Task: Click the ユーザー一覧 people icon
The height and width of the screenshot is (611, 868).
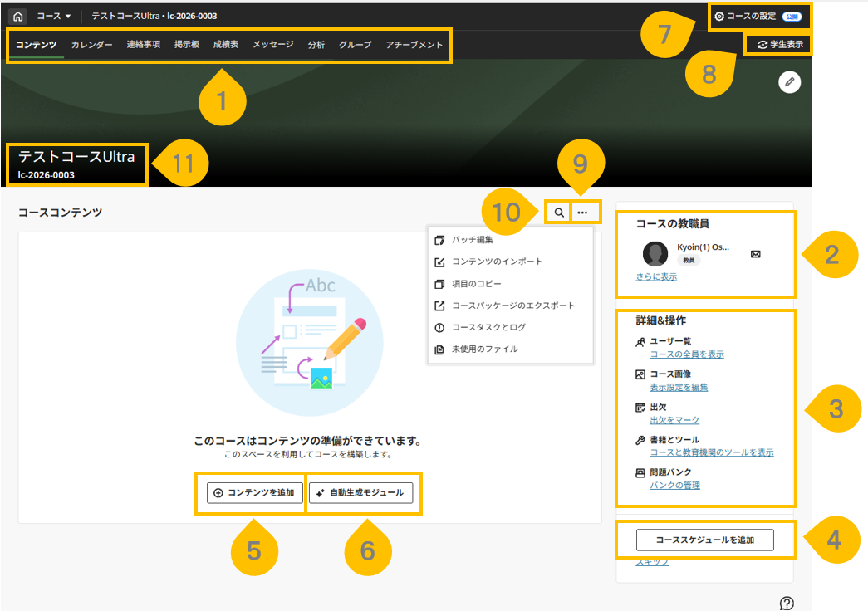Action: pos(640,342)
